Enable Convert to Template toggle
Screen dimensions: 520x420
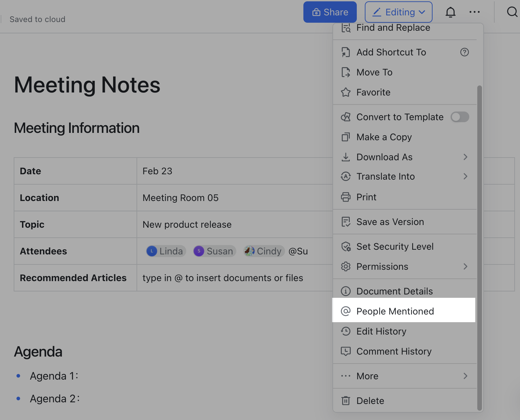(460, 117)
